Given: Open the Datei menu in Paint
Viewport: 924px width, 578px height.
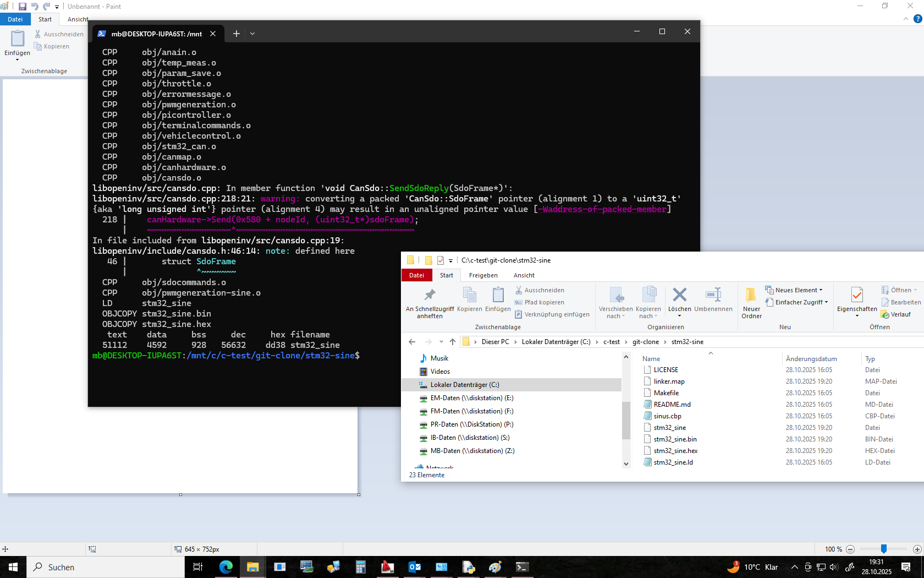Looking at the screenshot, I should 15,19.
